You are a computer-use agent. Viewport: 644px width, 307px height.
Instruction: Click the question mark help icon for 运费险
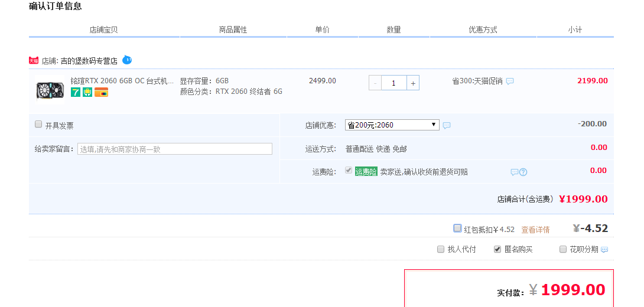[x=523, y=172]
